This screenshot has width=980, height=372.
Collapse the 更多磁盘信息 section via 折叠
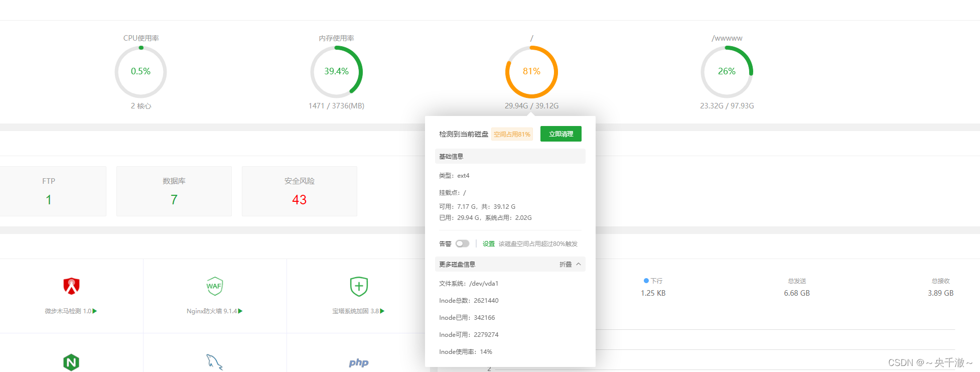570,264
